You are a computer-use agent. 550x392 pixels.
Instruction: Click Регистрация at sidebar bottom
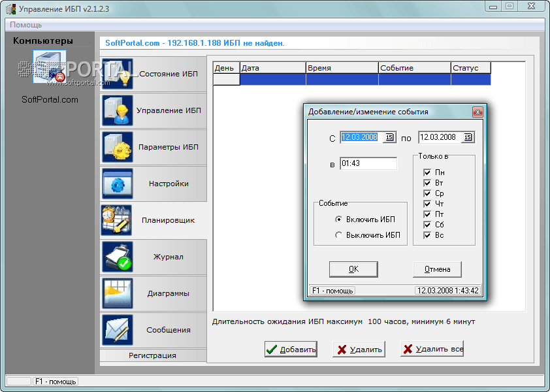[153, 355]
